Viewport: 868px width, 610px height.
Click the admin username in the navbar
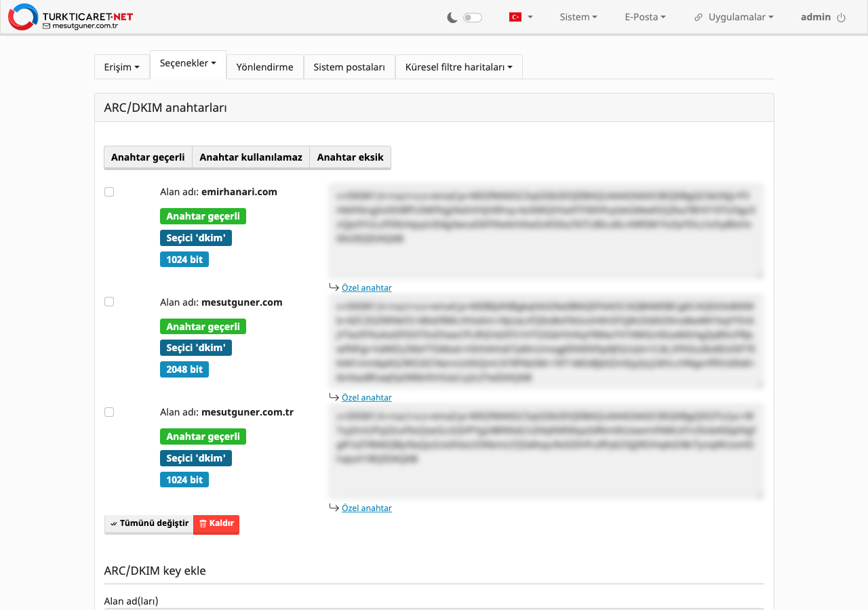coord(816,17)
